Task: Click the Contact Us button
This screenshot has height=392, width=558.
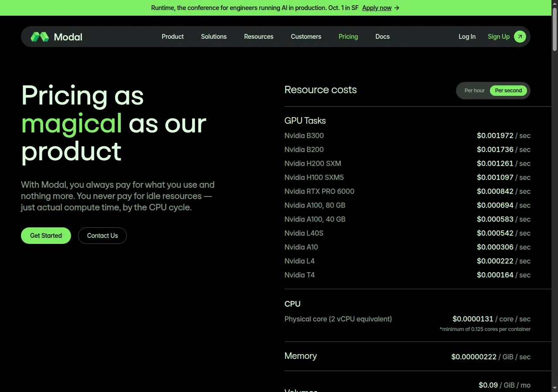Action: pyautogui.click(x=102, y=236)
